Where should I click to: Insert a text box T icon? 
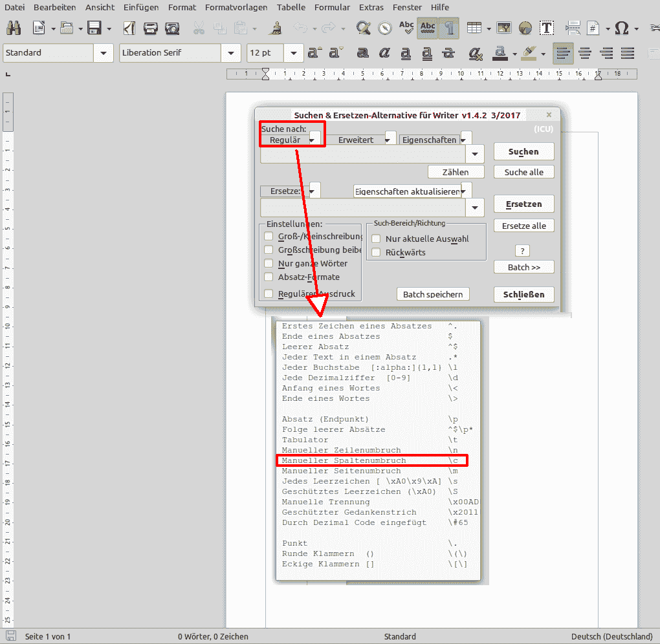point(547,28)
